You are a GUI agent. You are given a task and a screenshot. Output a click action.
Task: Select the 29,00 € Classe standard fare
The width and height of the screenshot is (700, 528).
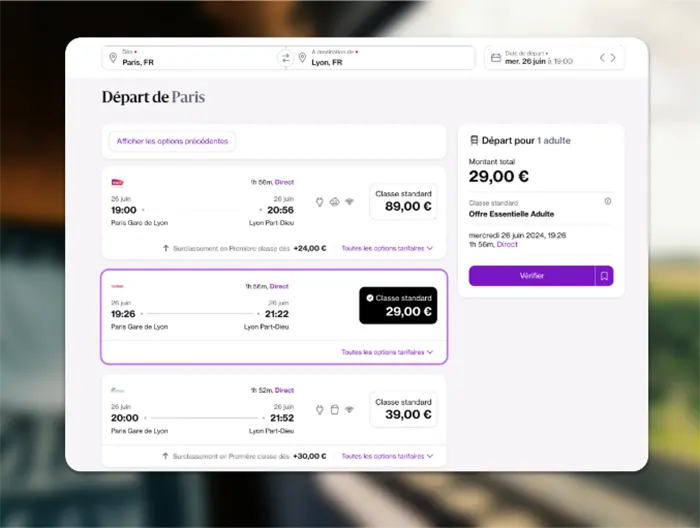(398, 305)
